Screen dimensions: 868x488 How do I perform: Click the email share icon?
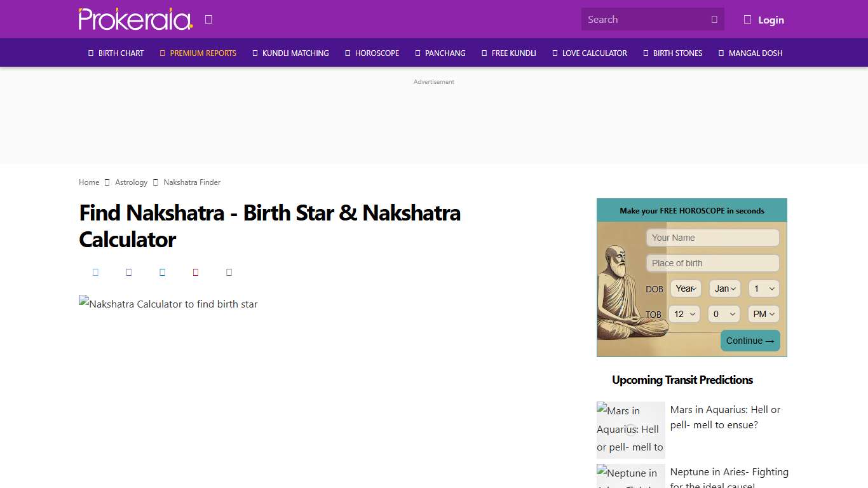tap(229, 272)
